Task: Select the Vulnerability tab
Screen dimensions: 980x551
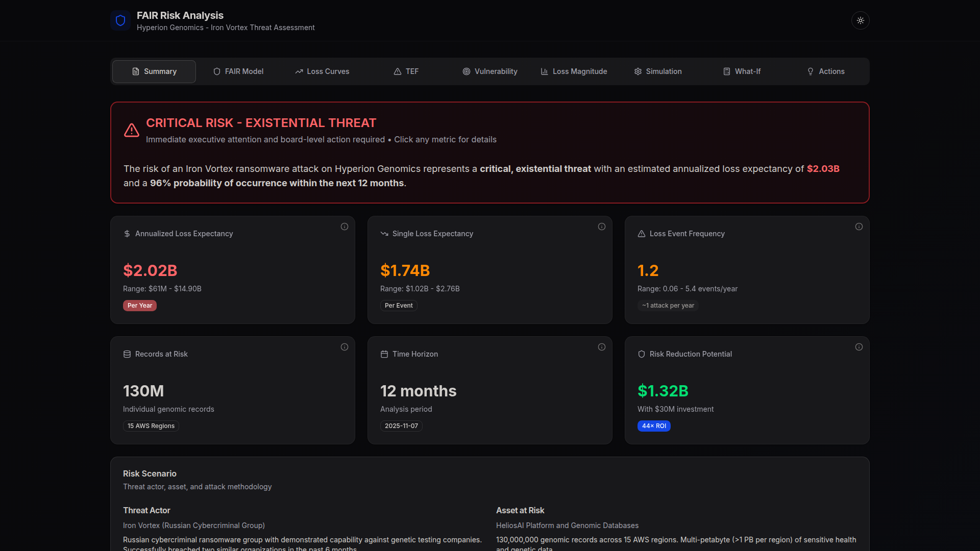Action: (489, 71)
